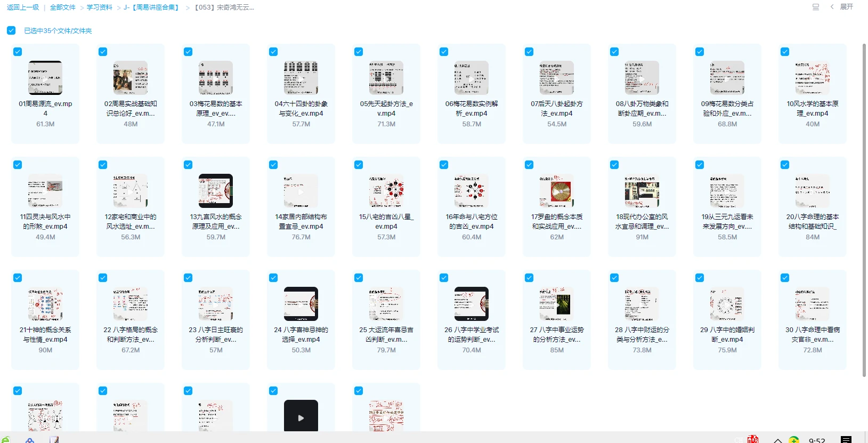Image resolution: width=868 pixels, height=443 pixels.
Task: Click file name 24八字喜神忌神的选择
Action: (301, 335)
